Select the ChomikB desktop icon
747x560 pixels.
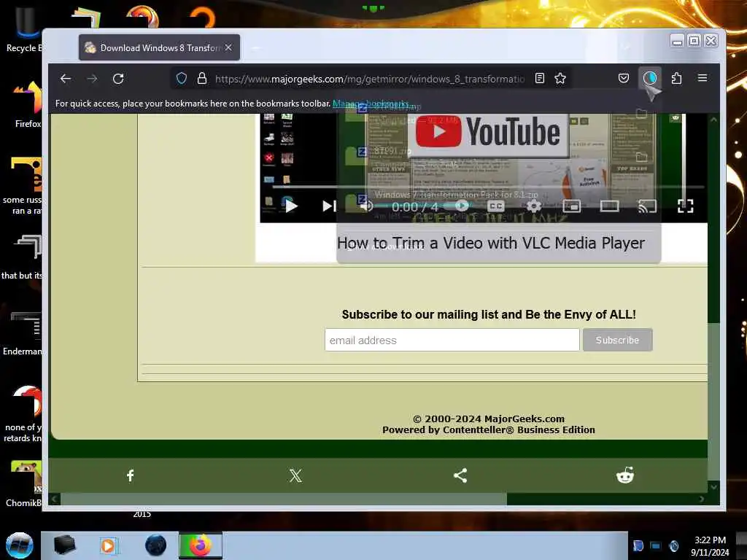pyautogui.click(x=24, y=484)
